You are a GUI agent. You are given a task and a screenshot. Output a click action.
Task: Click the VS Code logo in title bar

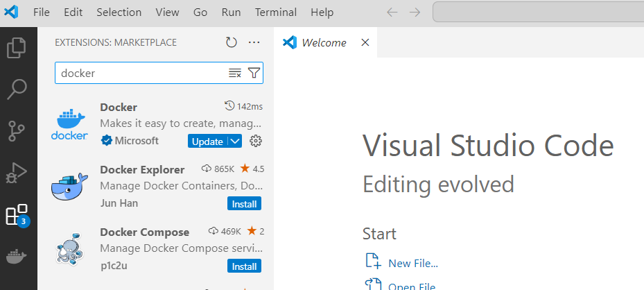point(11,12)
